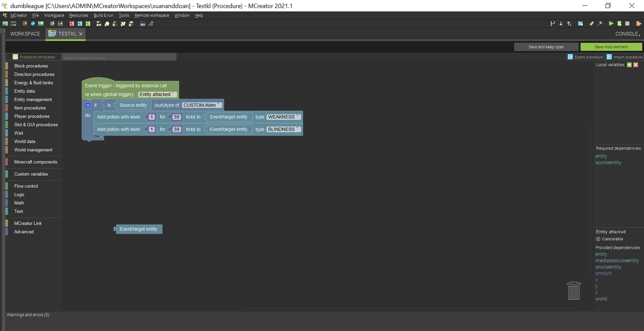Click Import procedure button
The image size is (644, 331).
click(624, 57)
